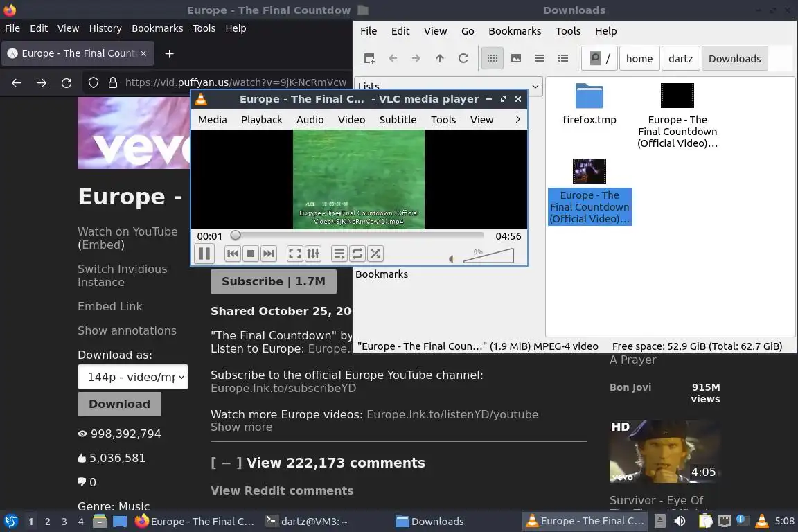The image size is (798, 532).
Task: Seek in the VLC progress bar
Action: tap(358, 236)
